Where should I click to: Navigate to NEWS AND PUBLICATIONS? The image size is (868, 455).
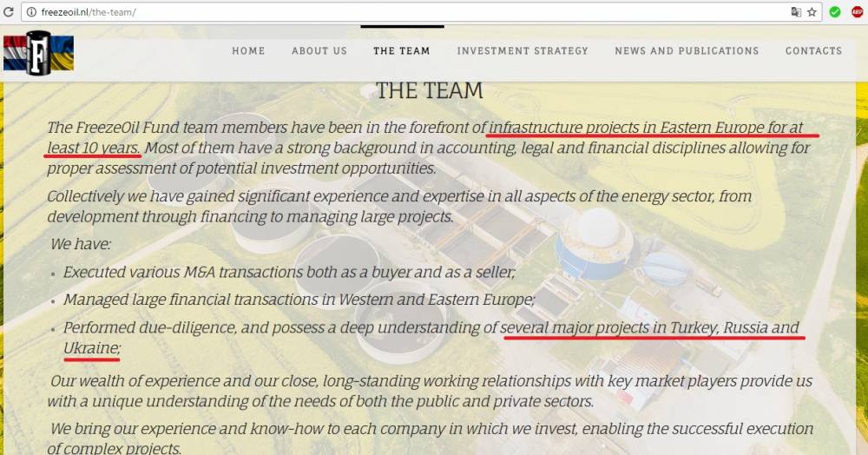687,51
